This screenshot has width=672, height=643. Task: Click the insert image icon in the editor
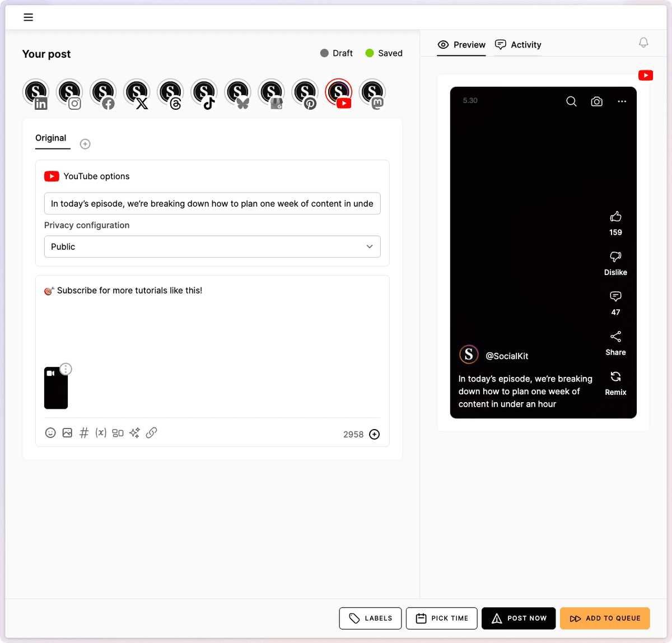67,433
